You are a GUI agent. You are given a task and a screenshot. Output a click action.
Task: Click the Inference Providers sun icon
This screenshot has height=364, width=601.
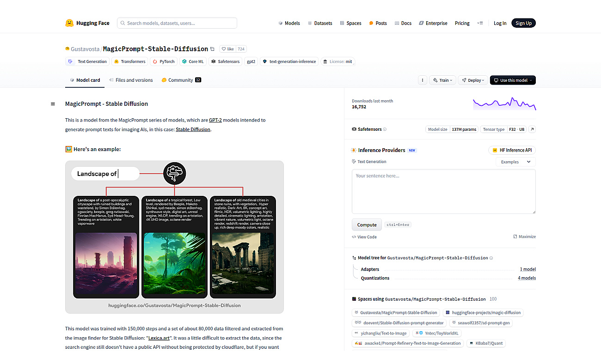point(354,150)
